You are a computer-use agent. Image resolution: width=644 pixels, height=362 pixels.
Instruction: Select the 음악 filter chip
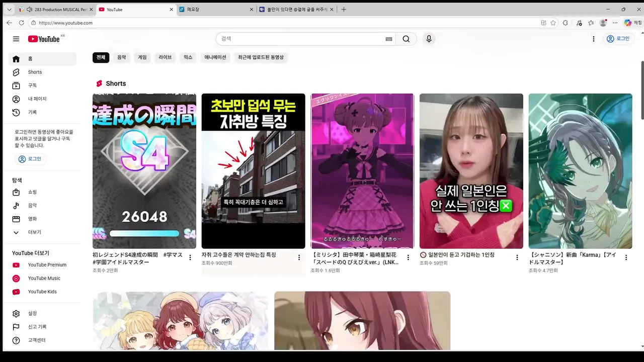click(x=122, y=57)
